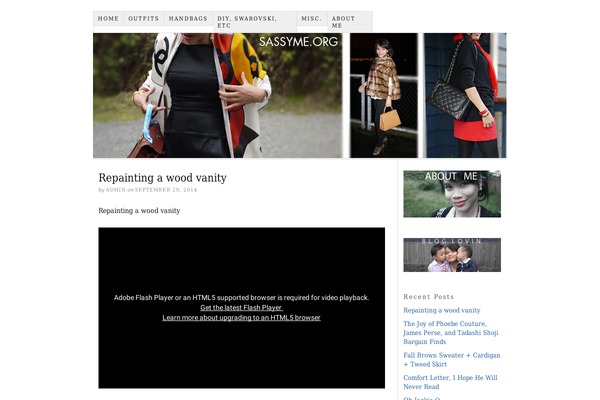Click the ADMIN author link
600x400 pixels.
tap(116, 190)
